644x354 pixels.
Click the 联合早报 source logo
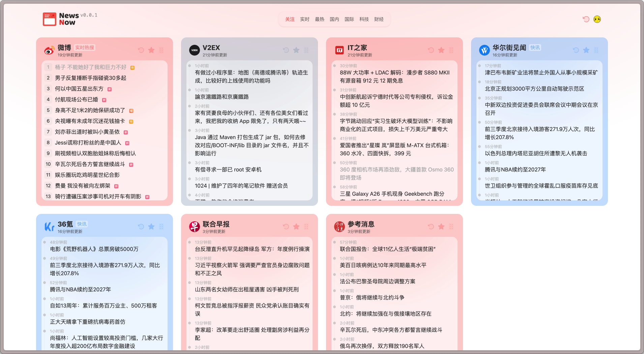[195, 227]
